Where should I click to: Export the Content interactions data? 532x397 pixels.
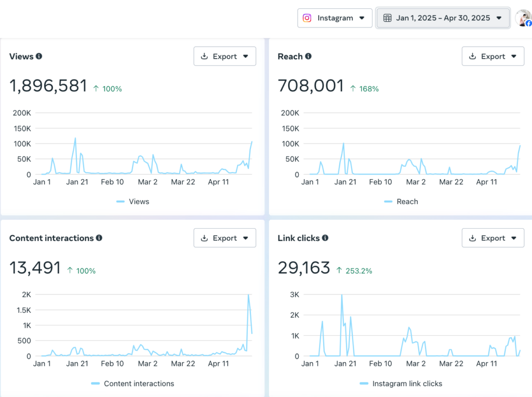(224, 238)
